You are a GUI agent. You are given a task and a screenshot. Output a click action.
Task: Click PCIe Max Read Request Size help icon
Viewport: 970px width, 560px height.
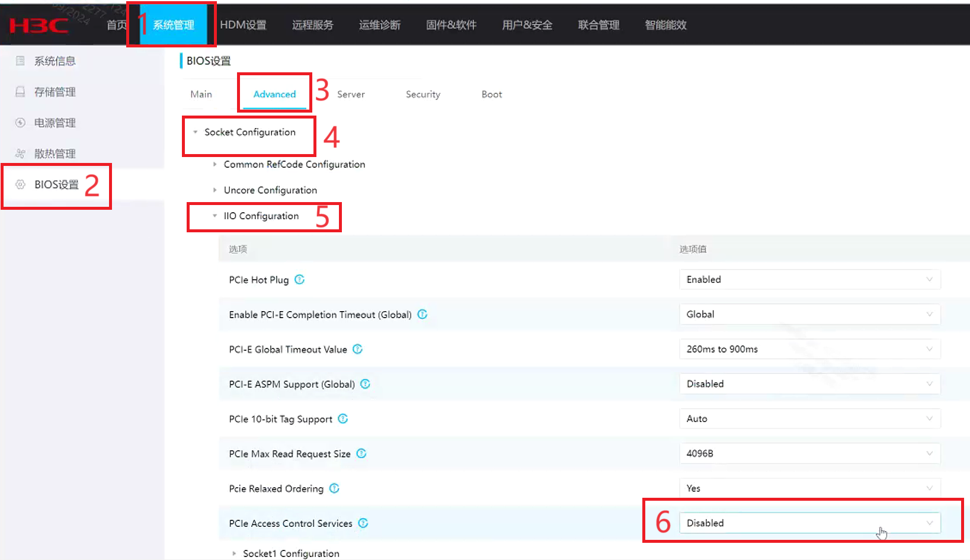pos(361,453)
